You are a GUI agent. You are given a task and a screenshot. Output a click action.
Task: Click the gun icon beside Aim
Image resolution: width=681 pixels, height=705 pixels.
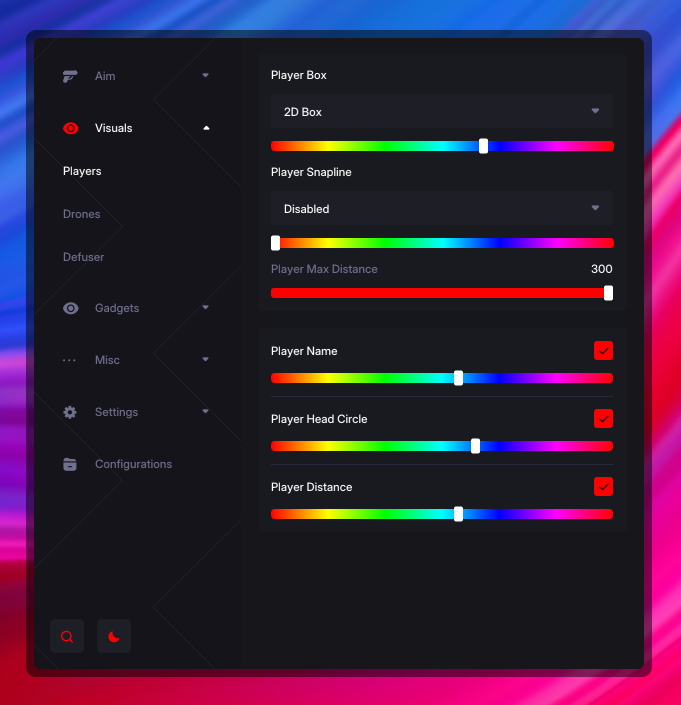pos(70,76)
